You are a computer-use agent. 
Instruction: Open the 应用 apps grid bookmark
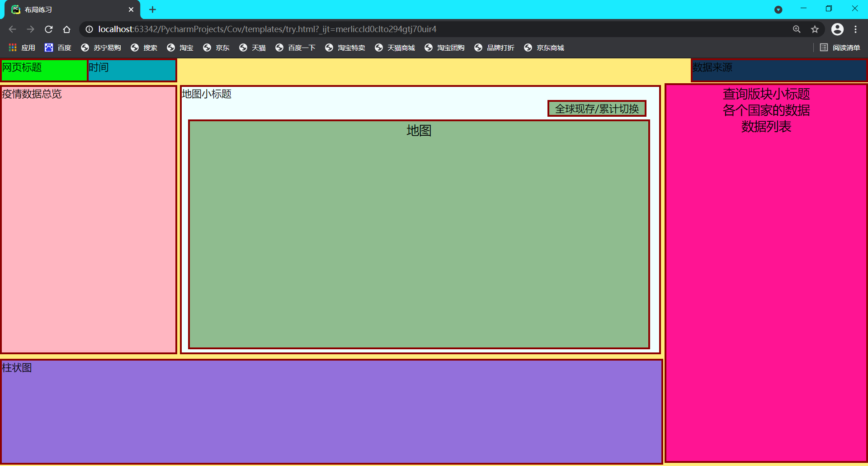(x=22, y=48)
